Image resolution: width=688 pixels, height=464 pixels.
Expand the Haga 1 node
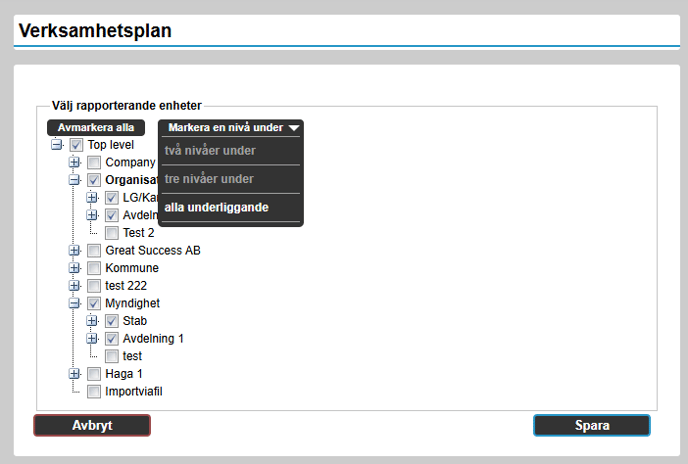pyautogui.click(x=74, y=374)
